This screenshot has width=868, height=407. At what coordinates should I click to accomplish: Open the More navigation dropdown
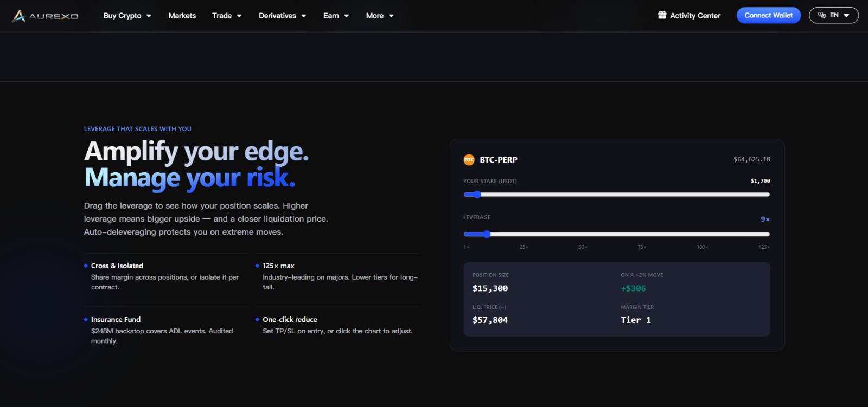pos(380,16)
